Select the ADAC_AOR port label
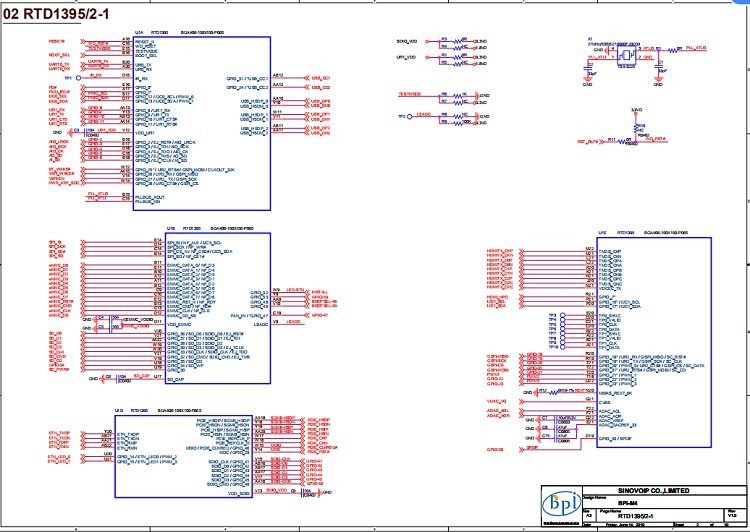 pos(498,416)
